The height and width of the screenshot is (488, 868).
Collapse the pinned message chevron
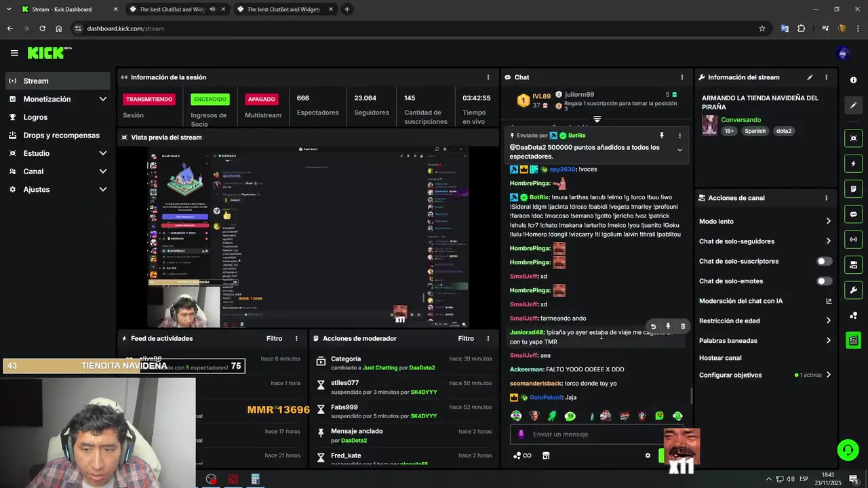[679, 150]
